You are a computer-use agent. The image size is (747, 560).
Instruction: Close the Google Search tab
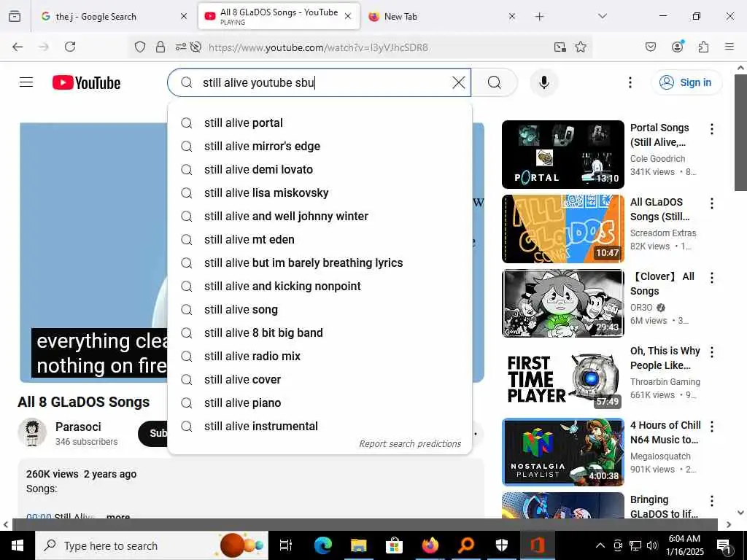[184, 17]
